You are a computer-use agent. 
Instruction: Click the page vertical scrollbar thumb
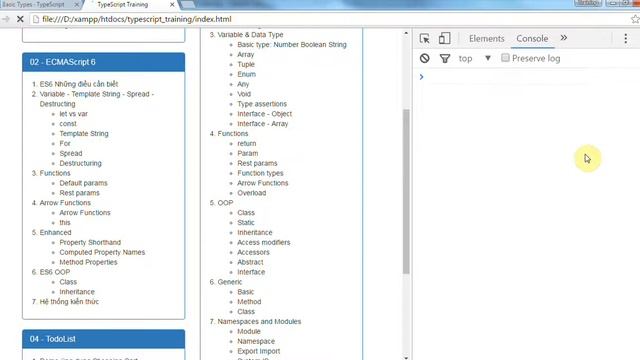pos(406,191)
